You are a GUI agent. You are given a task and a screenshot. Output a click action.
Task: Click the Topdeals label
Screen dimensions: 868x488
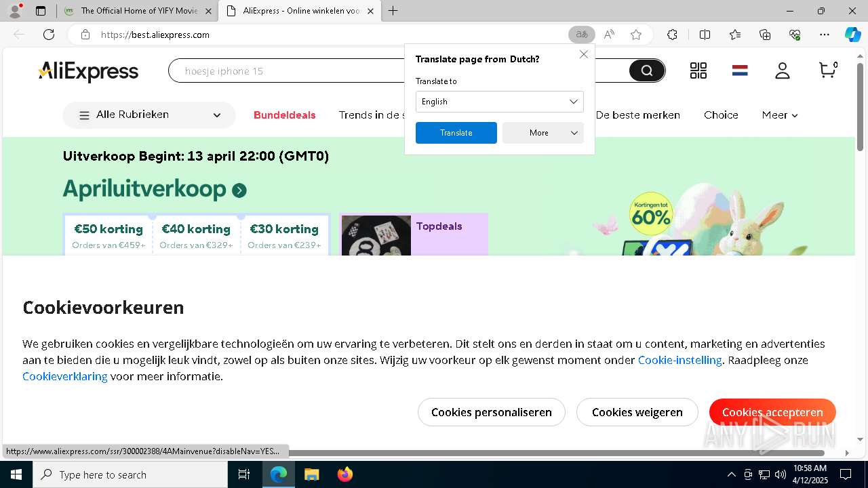click(439, 226)
